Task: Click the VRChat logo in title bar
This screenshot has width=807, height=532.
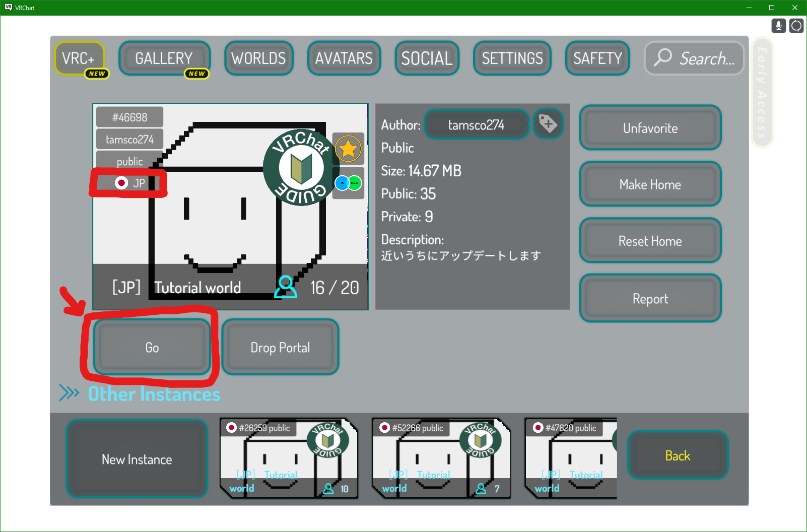Action: [x=8, y=8]
